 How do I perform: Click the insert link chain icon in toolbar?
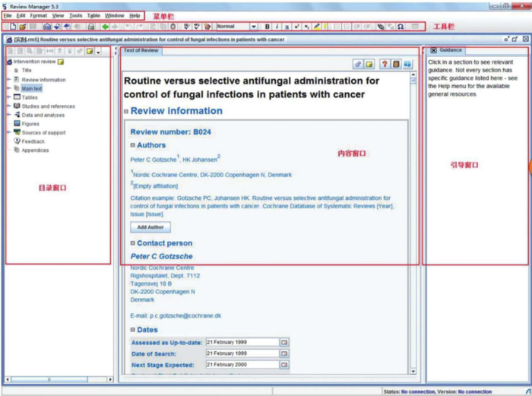coord(381,27)
